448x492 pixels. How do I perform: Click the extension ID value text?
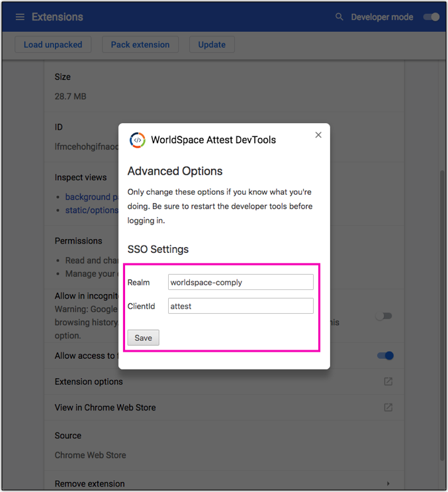click(87, 146)
